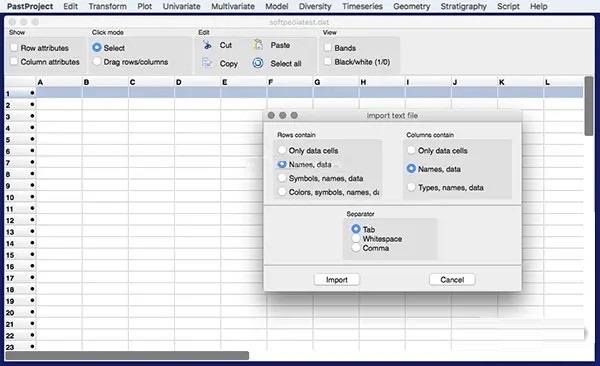Screen dimensions: 600x366
Task: Click the Select all label
Action: pos(286,64)
